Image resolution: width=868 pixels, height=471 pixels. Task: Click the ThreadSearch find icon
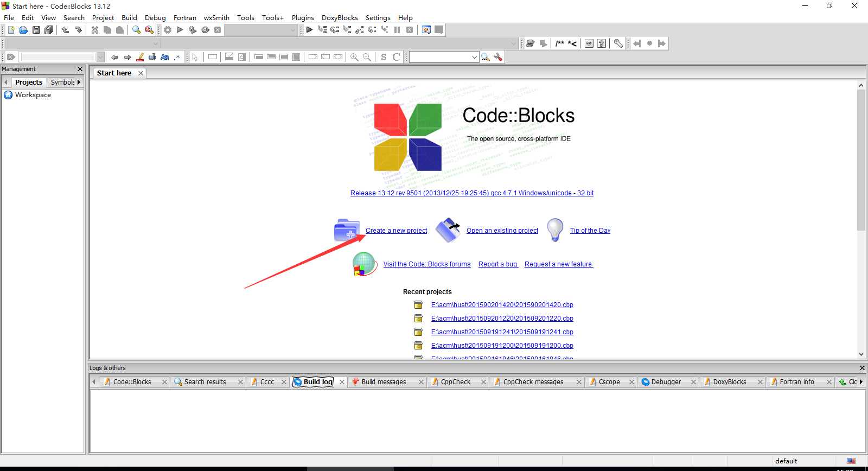486,57
